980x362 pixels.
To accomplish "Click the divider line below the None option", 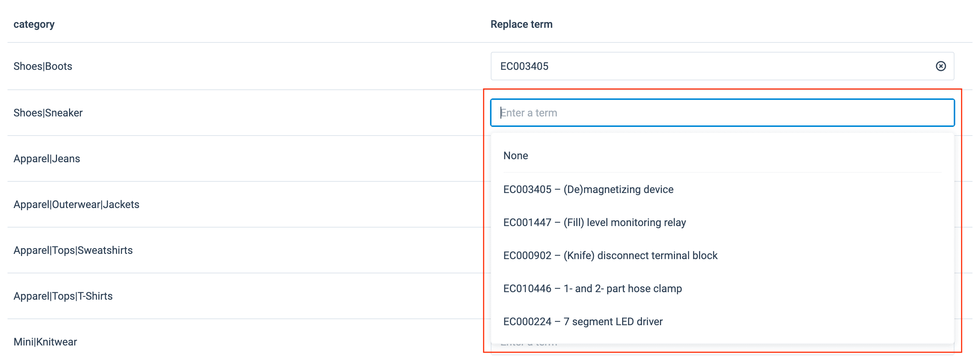I will point(722,172).
